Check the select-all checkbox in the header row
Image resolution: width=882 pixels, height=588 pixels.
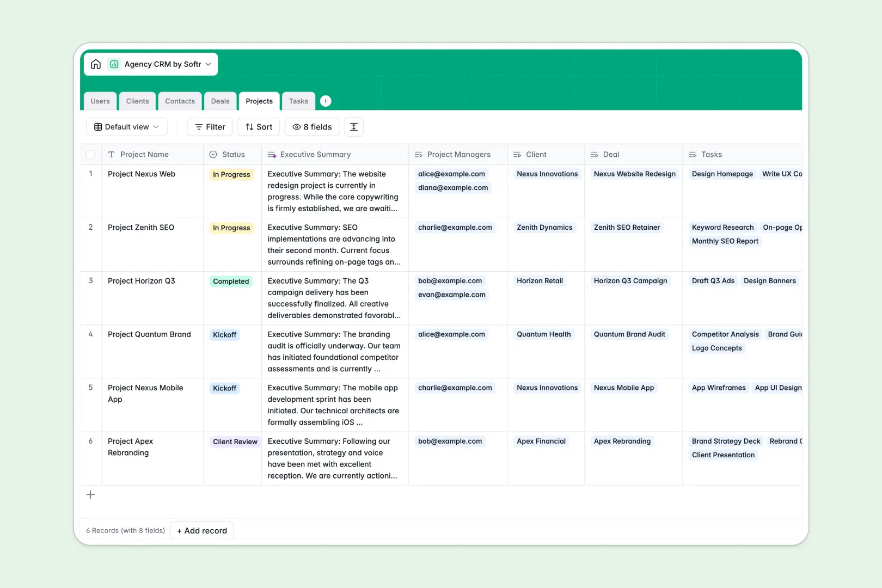[x=90, y=154]
